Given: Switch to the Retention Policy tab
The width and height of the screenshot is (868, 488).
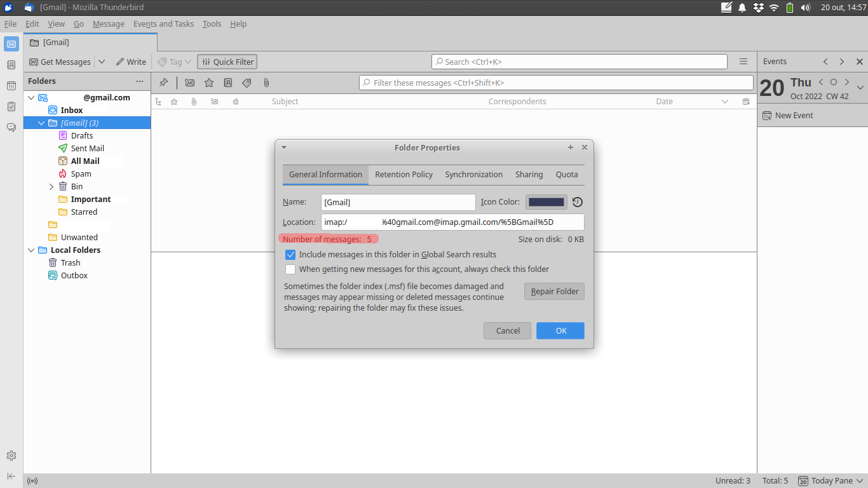Looking at the screenshot, I should (403, 175).
